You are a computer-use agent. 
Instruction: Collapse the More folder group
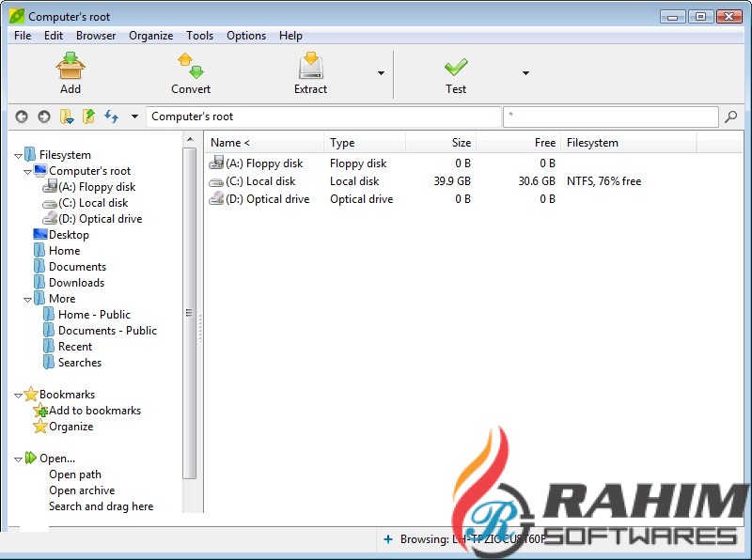point(28,299)
